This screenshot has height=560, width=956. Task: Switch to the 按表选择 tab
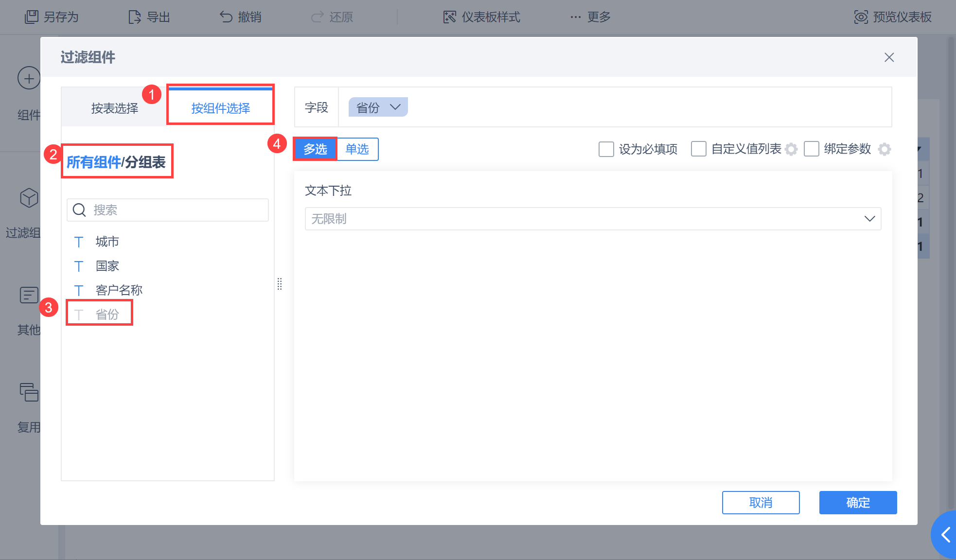click(115, 108)
